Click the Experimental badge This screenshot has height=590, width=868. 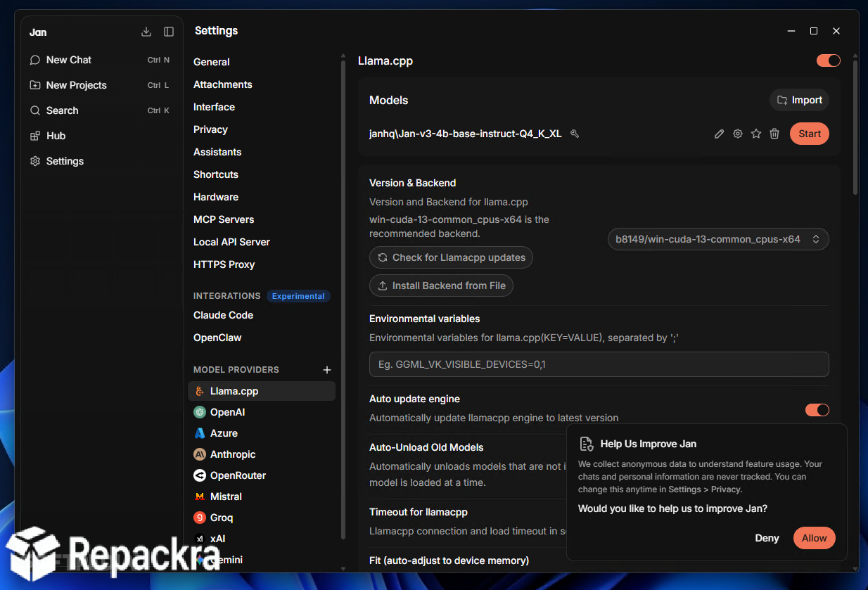(298, 296)
